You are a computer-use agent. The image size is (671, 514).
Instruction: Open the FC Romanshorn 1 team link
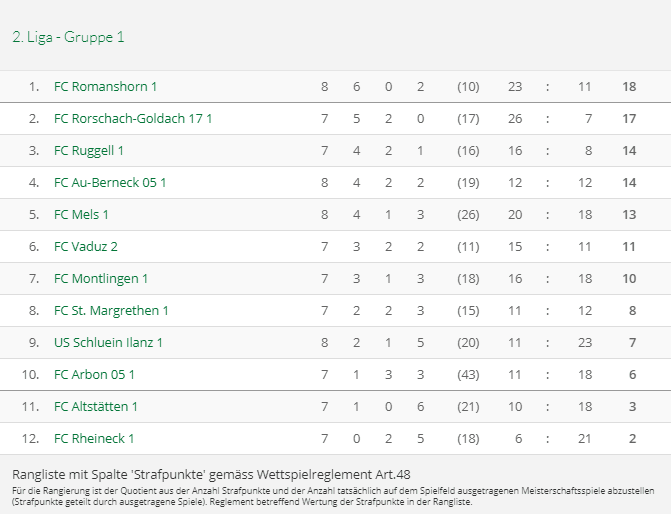[105, 87]
